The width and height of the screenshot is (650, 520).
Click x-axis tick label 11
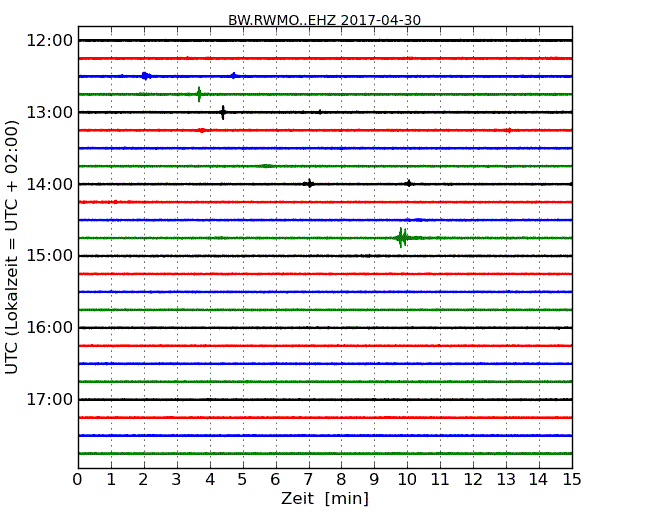[x=440, y=480]
